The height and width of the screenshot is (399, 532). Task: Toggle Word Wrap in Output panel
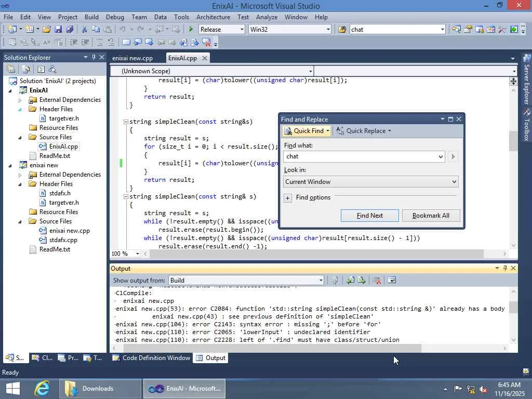click(392, 281)
